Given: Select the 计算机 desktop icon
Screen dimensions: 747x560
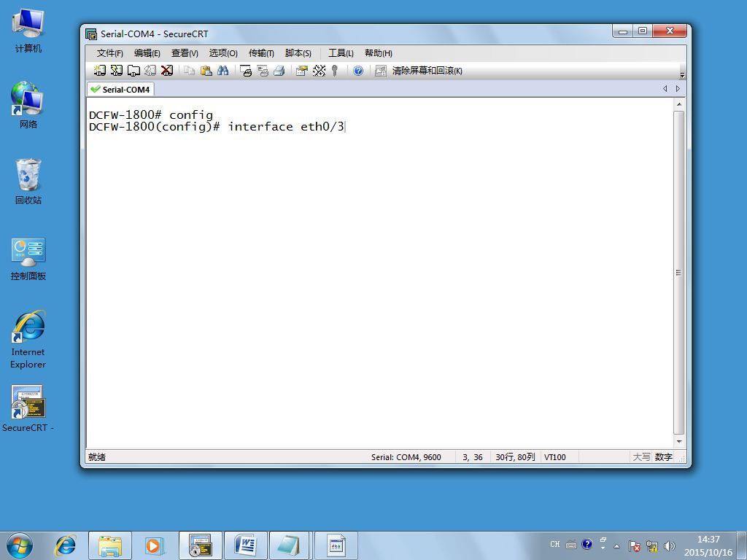Looking at the screenshot, I should click(28, 31).
